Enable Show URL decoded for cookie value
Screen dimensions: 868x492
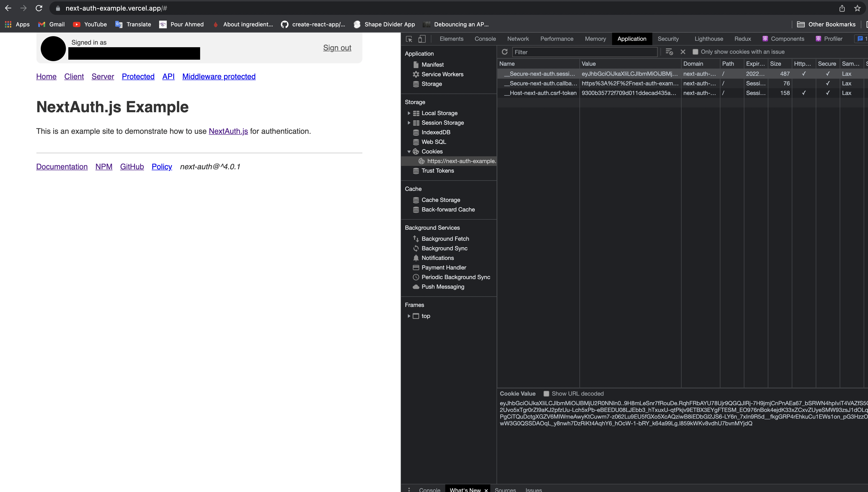pyautogui.click(x=546, y=393)
